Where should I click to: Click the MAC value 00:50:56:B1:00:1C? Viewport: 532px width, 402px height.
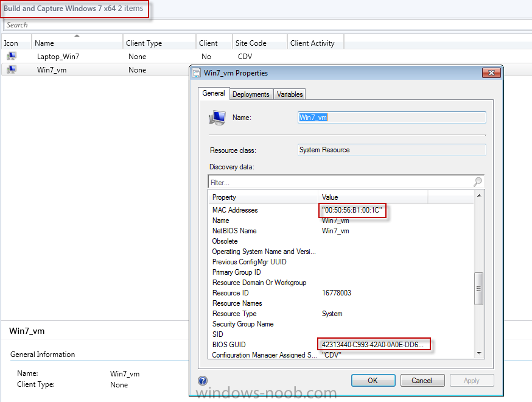click(x=352, y=210)
